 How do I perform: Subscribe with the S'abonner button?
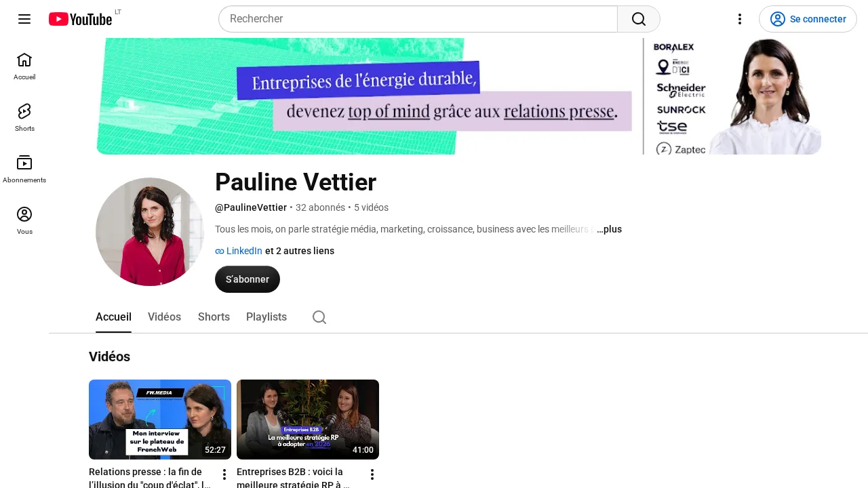tap(248, 279)
